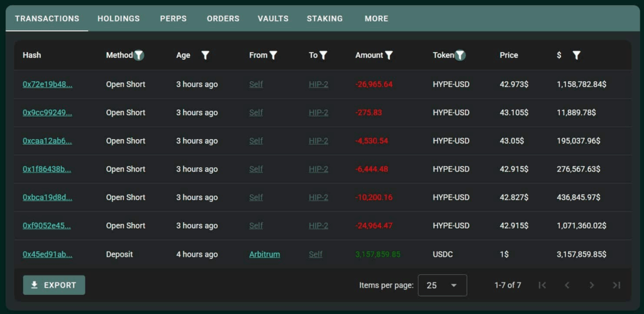Switch to the Holdings tab
The width and height of the screenshot is (644, 314).
(x=118, y=18)
